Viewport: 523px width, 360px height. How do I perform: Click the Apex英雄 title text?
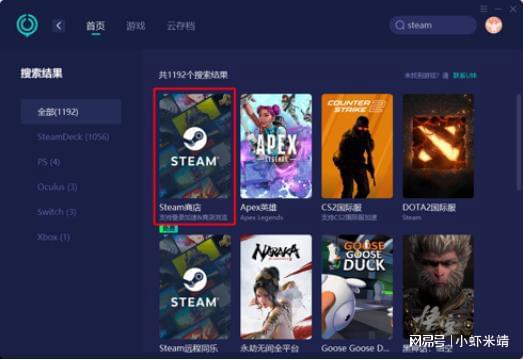[258, 208]
